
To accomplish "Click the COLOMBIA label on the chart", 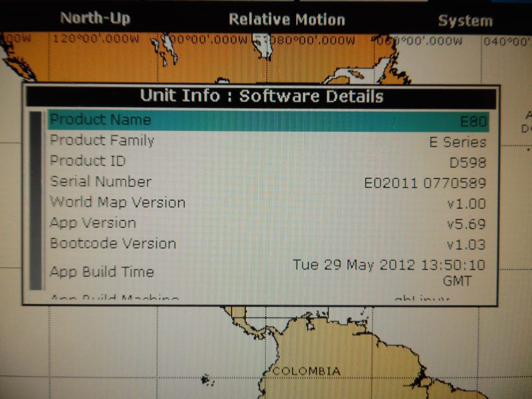I will 306,371.
